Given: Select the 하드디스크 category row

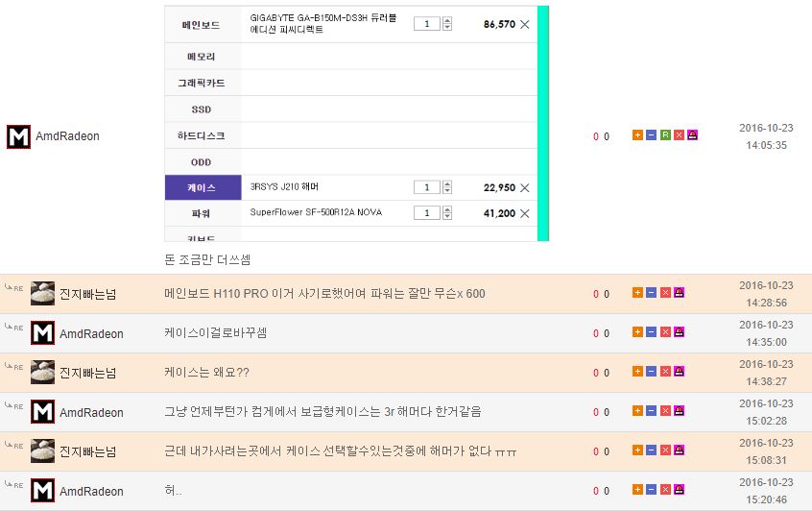Looking at the screenshot, I should [x=203, y=135].
